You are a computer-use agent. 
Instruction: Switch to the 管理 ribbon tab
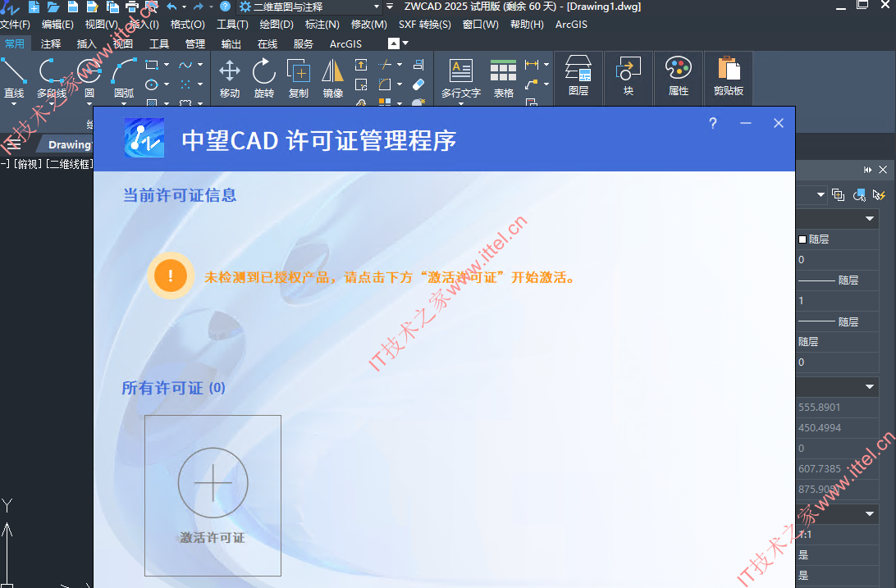tap(194, 44)
